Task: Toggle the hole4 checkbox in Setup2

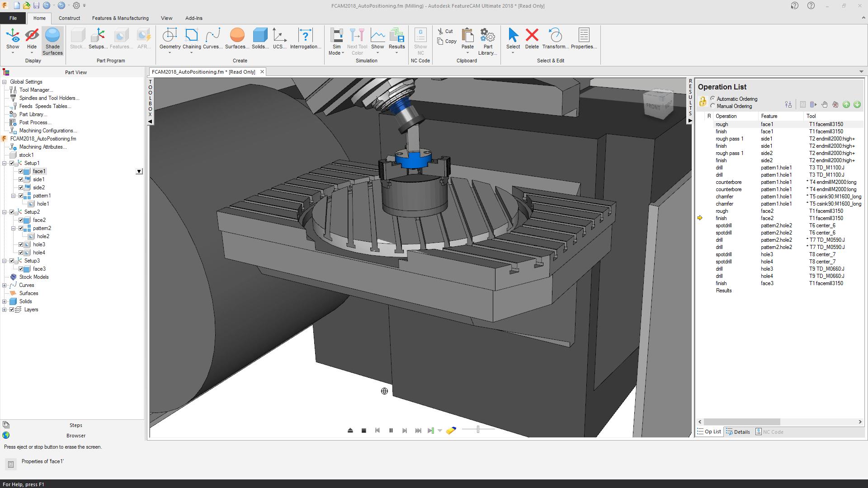Action: pyautogui.click(x=21, y=253)
